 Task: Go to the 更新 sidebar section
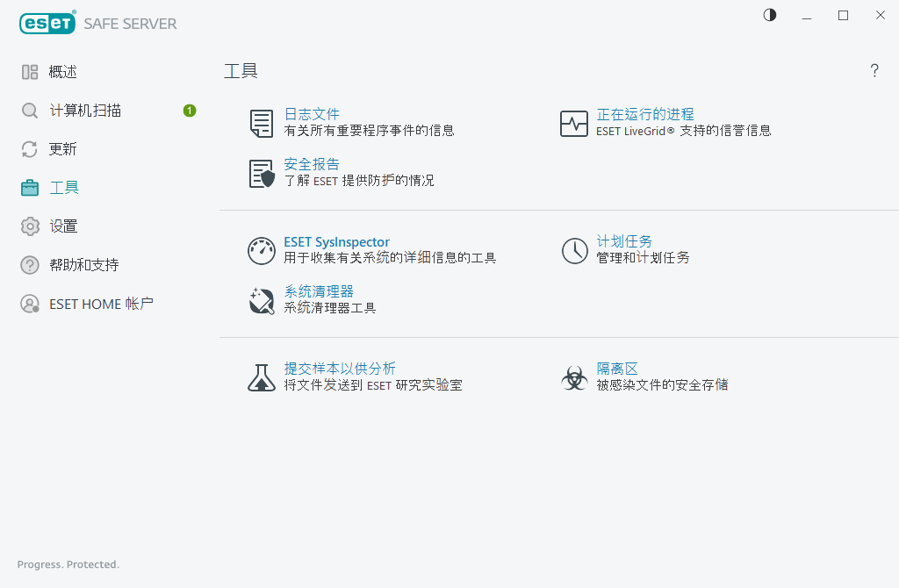point(63,149)
